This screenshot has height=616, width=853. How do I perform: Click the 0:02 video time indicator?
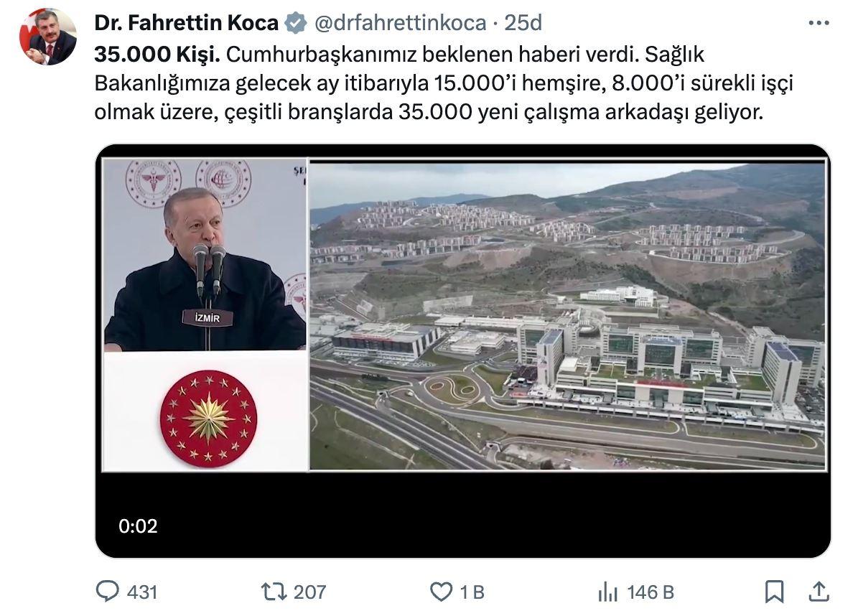click(x=138, y=526)
